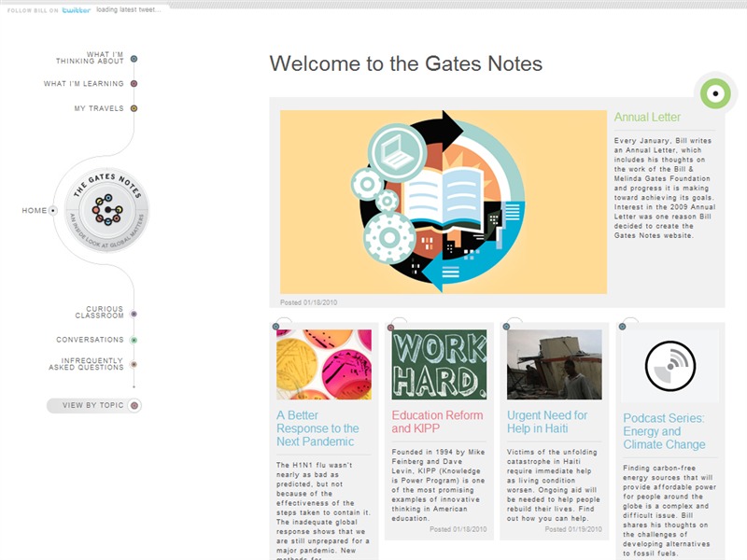Click the green circle Annual Letter marker
Image resolution: width=747 pixels, height=560 pixels.
(x=715, y=93)
